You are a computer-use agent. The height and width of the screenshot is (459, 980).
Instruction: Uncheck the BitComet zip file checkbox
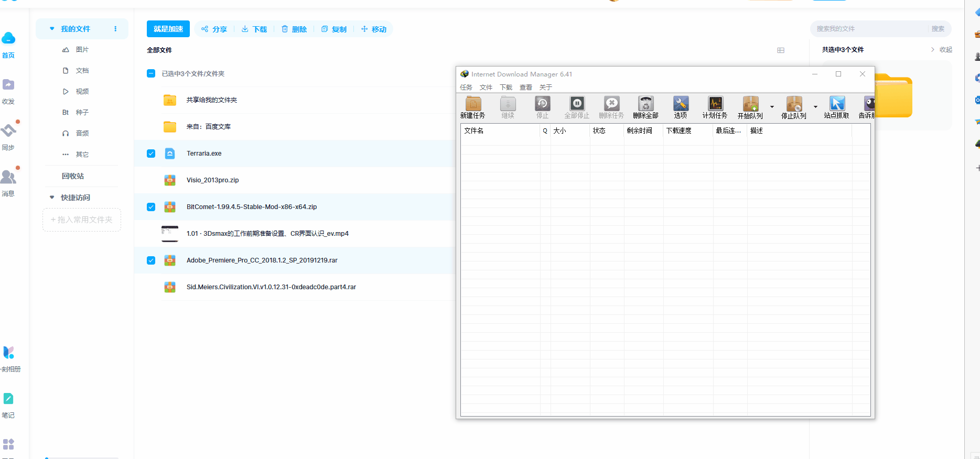pyautogui.click(x=151, y=207)
